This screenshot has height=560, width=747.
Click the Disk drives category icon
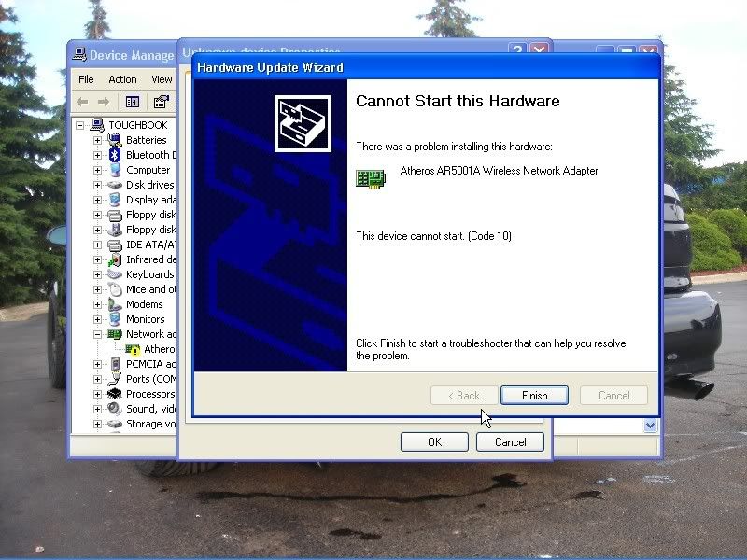(114, 185)
